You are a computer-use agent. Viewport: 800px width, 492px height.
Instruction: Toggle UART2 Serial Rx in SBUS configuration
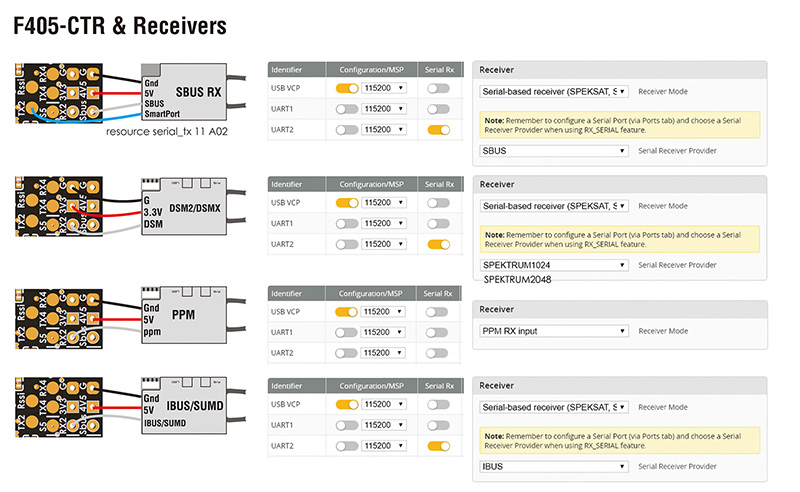pos(437,130)
